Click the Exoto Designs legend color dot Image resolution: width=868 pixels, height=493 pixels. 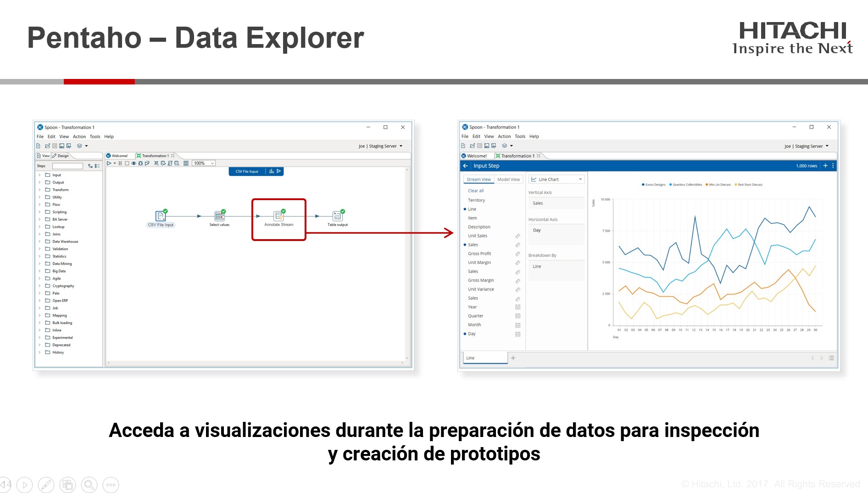tap(642, 184)
